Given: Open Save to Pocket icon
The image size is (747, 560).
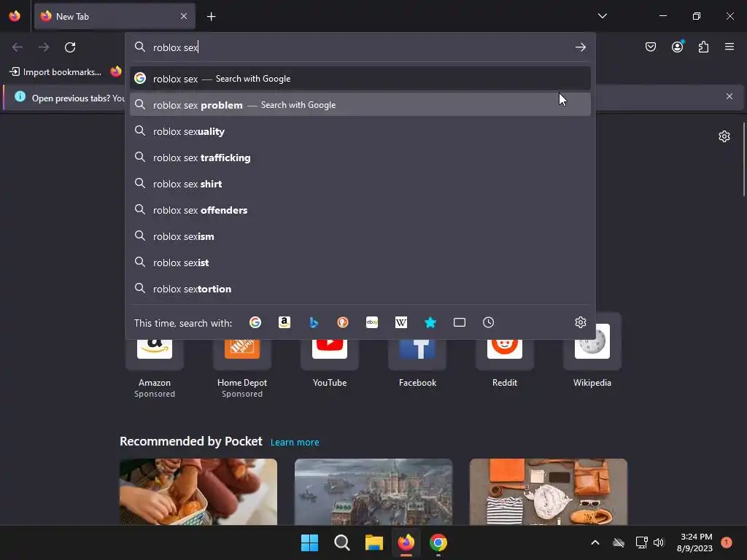Looking at the screenshot, I should [650, 47].
